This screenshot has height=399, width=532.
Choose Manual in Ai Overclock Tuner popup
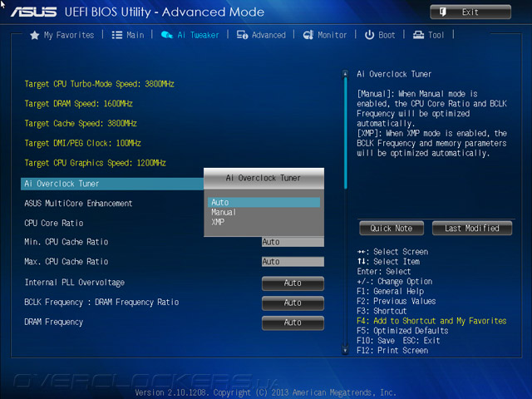pyautogui.click(x=264, y=212)
